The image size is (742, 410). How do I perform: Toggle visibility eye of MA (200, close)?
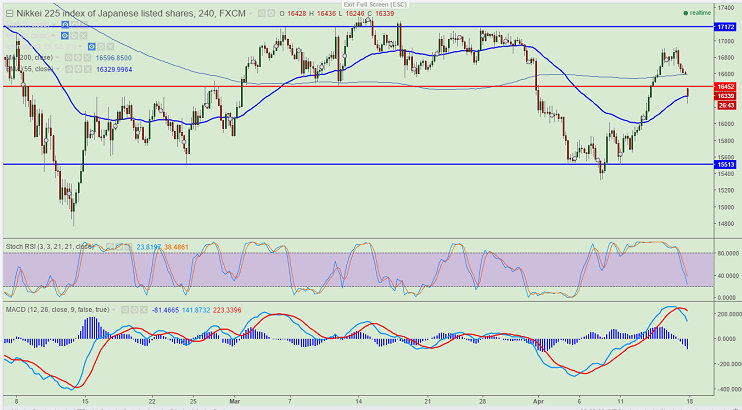click(x=69, y=58)
